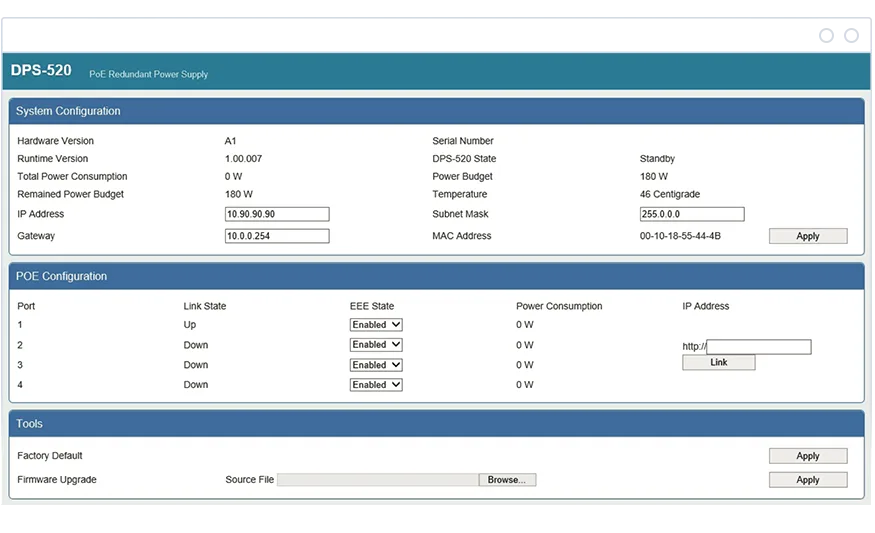Click the Link button under POE Configuration
This screenshot has width=875, height=533.
click(x=718, y=363)
